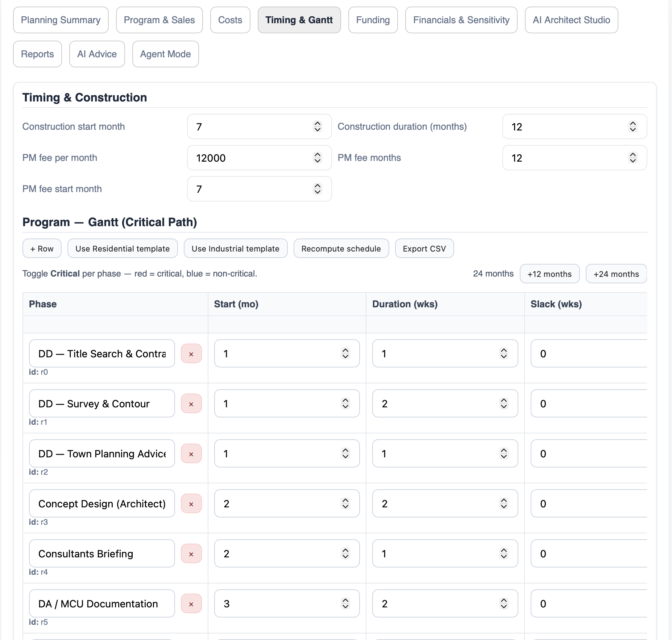Click Duration stepper for DD — Survey & Contour
The image size is (672, 640).
[x=504, y=403]
